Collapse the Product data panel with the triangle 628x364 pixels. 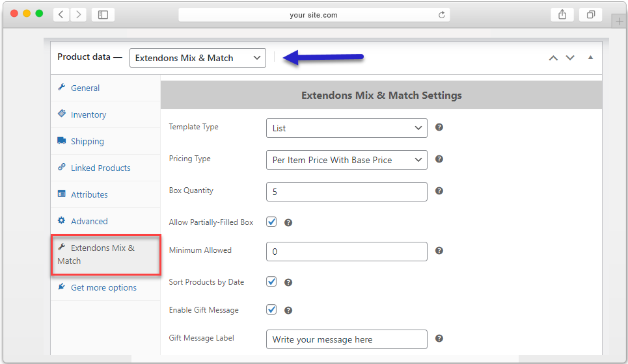click(x=590, y=58)
